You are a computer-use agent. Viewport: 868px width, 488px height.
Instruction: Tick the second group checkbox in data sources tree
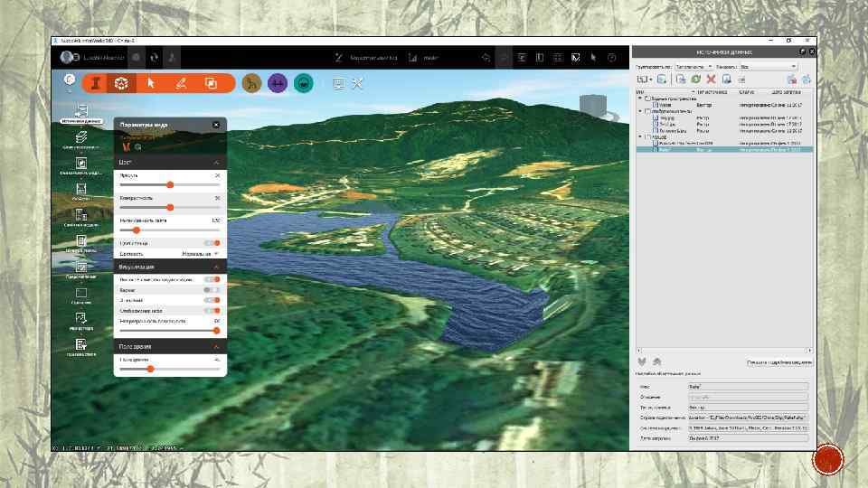pos(647,111)
